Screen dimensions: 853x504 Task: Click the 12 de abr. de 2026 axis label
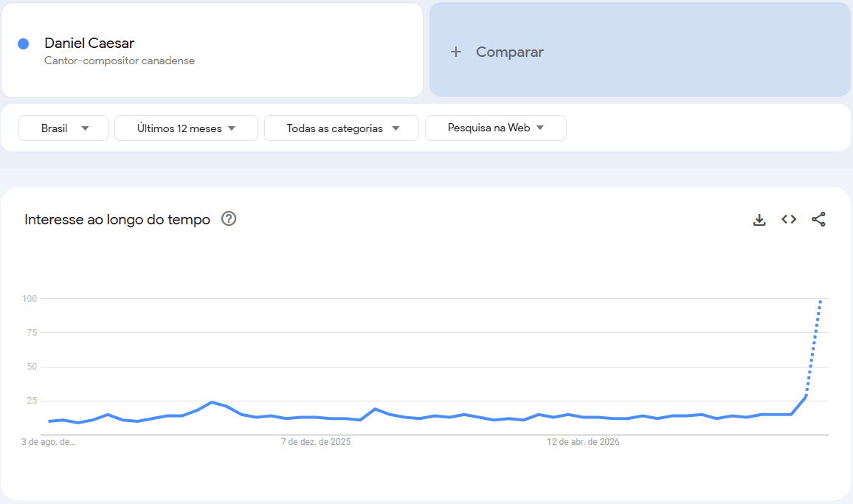pyautogui.click(x=583, y=442)
